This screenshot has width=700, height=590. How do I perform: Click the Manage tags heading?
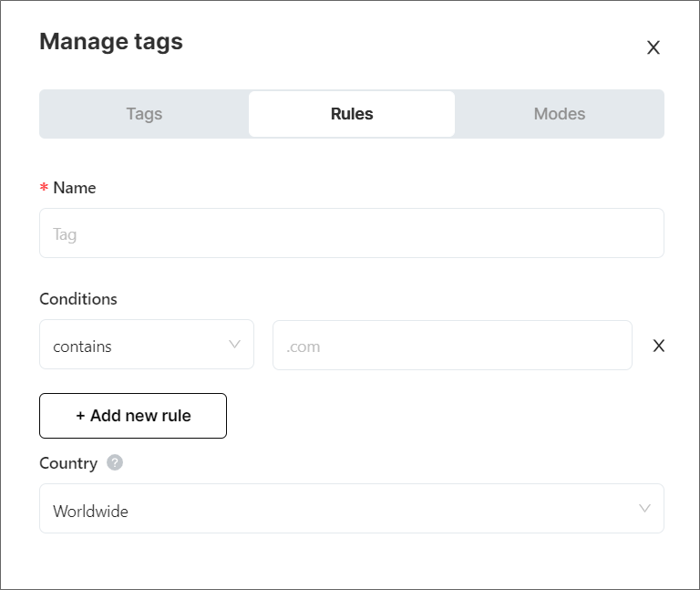point(111,42)
